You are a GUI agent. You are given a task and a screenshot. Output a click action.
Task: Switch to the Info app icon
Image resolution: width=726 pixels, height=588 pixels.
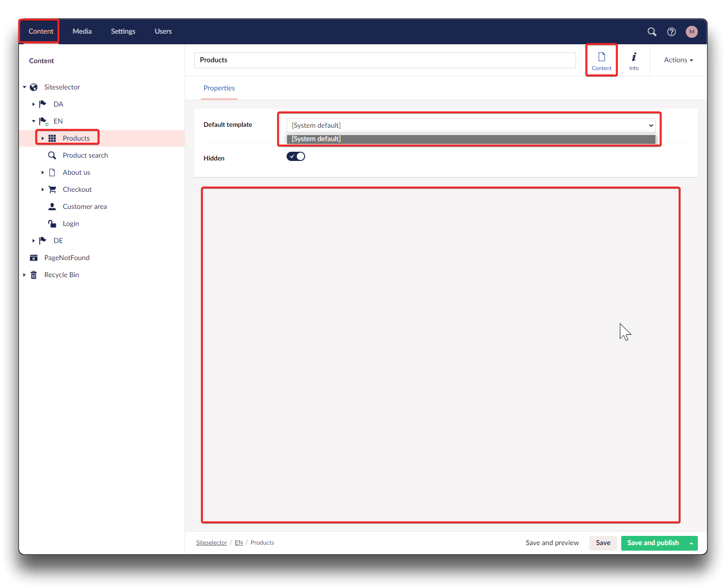(x=634, y=61)
